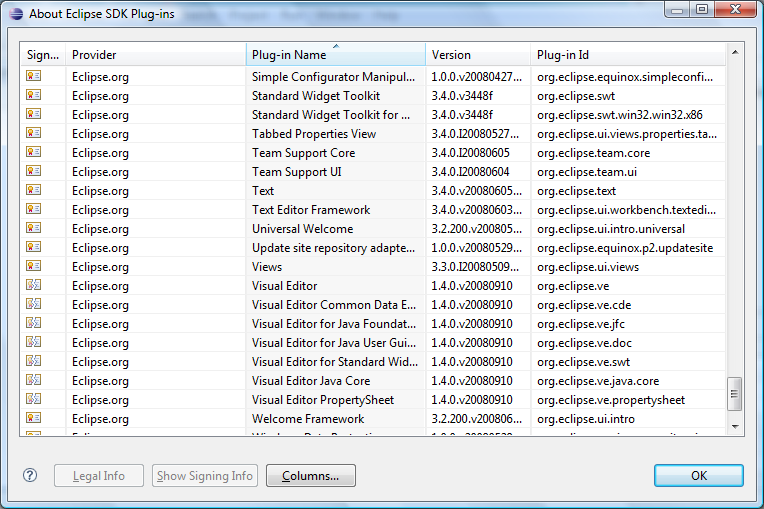The width and height of the screenshot is (764, 509).
Task: Select the Team Support UI name cell
Action: (297, 172)
